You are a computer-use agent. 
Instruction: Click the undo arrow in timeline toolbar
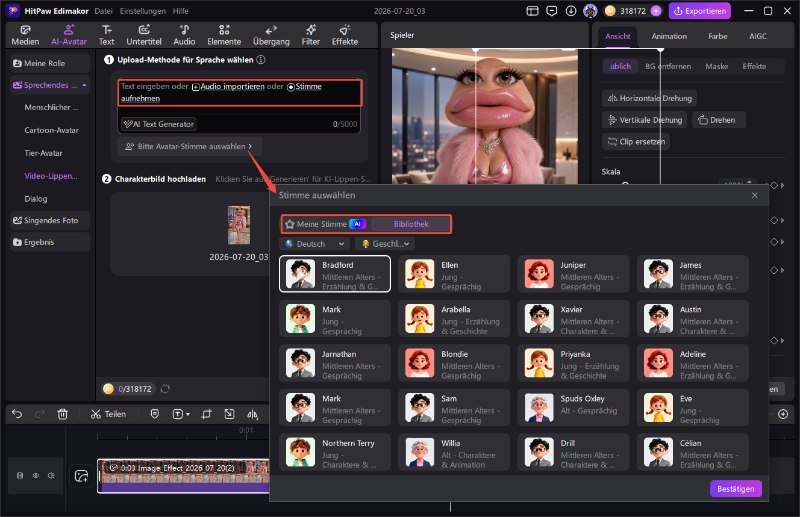click(x=17, y=414)
